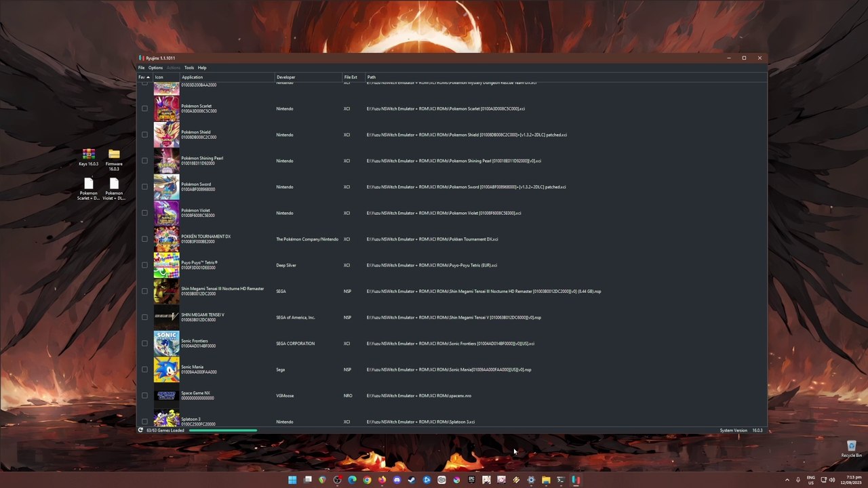Open Steam from the taskbar
The image size is (868, 488).
(412, 480)
